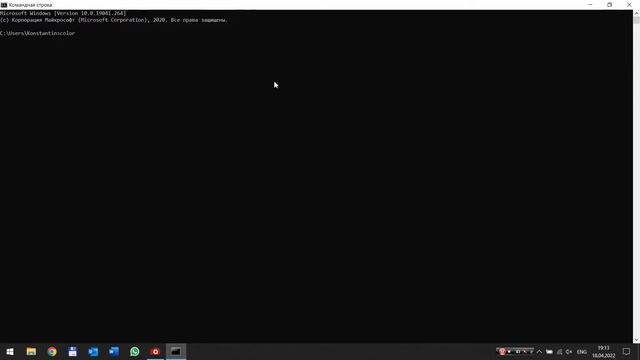Image resolution: width=640 pixels, height=360 pixels.
Task: Open the Windows Start menu
Action: 10,351
